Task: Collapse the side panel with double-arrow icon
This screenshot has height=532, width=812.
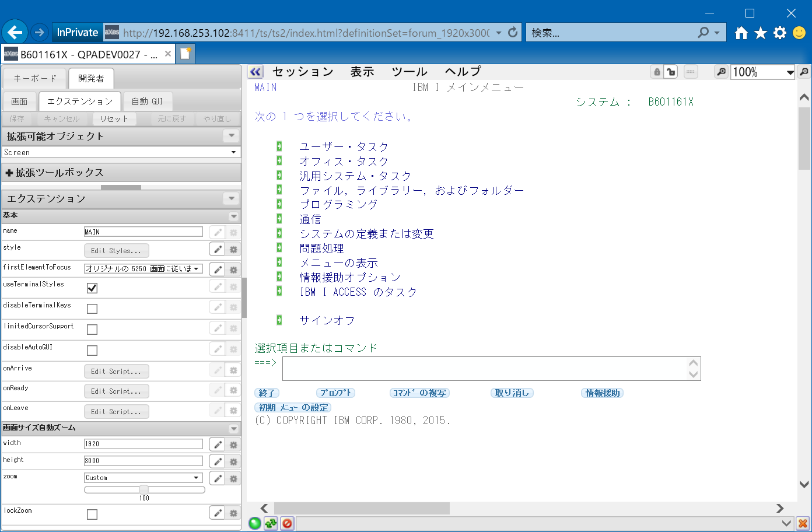Action: [x=256, y=72]
